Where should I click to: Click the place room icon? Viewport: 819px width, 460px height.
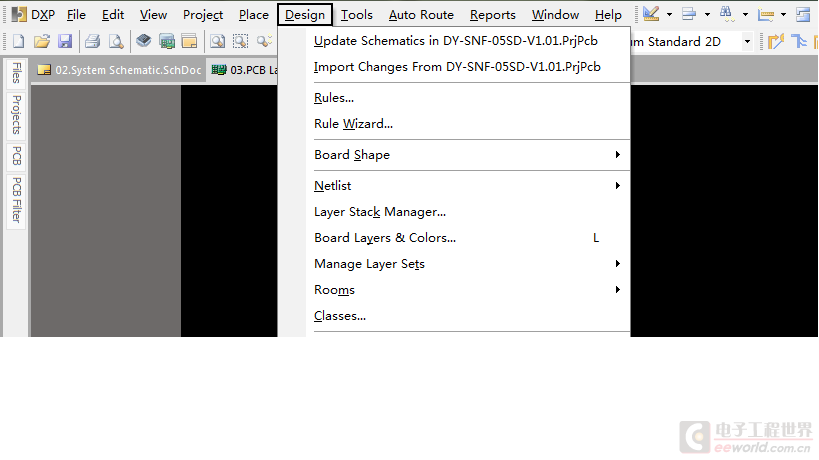pos(803,15)
